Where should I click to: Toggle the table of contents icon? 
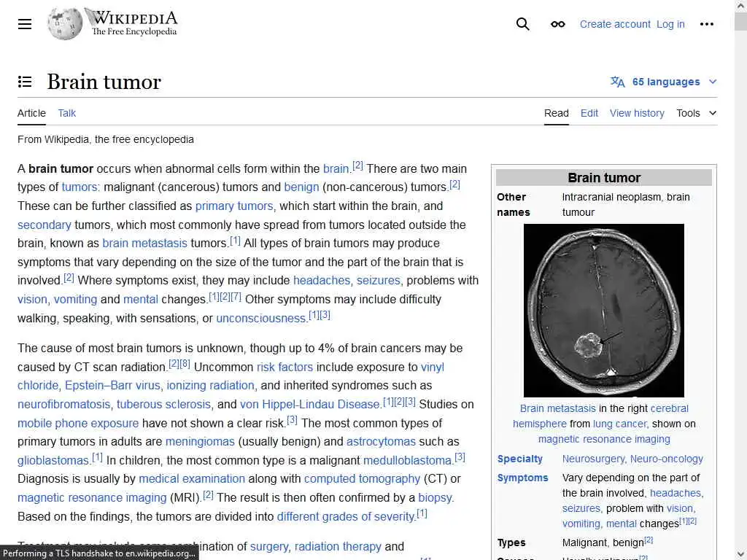25,82
